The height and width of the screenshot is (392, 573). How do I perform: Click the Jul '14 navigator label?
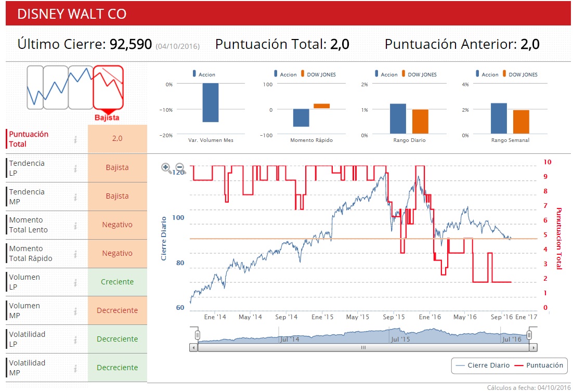(x=290, y=339)
